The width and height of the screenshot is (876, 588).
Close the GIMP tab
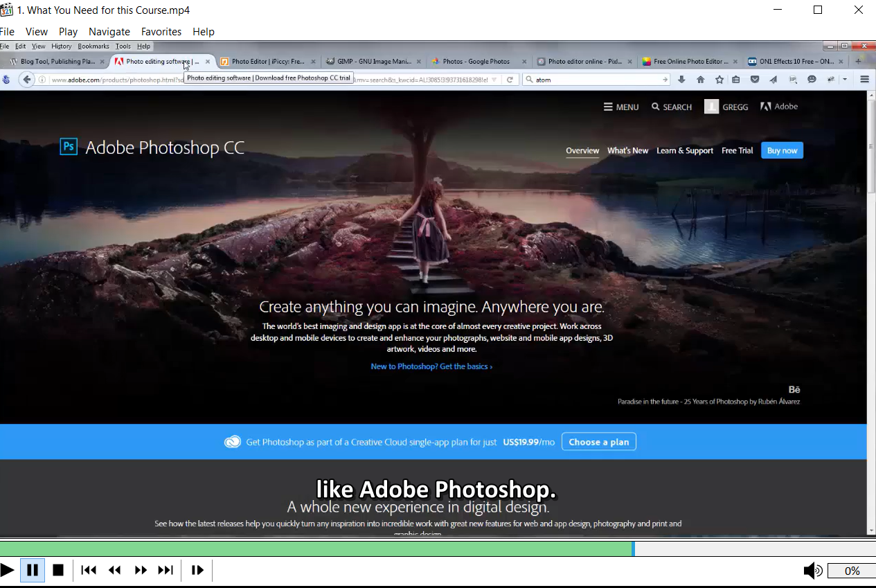(x=418, y=62)
